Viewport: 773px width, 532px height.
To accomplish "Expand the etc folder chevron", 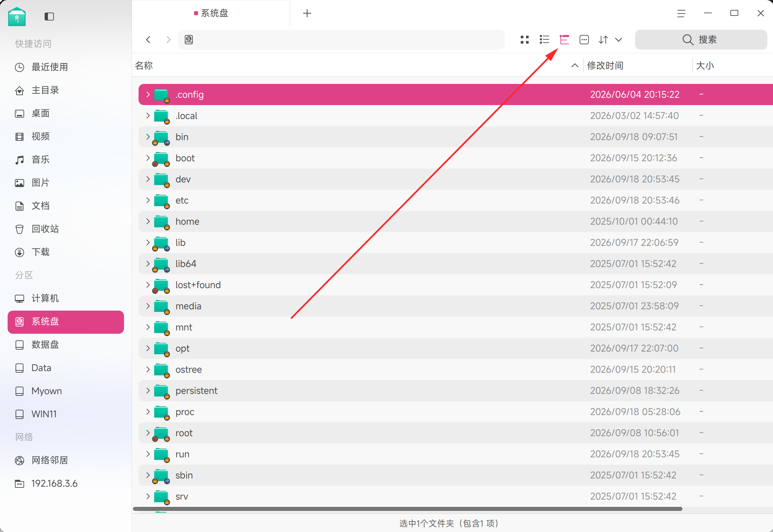I will click(x=148, y=200).
